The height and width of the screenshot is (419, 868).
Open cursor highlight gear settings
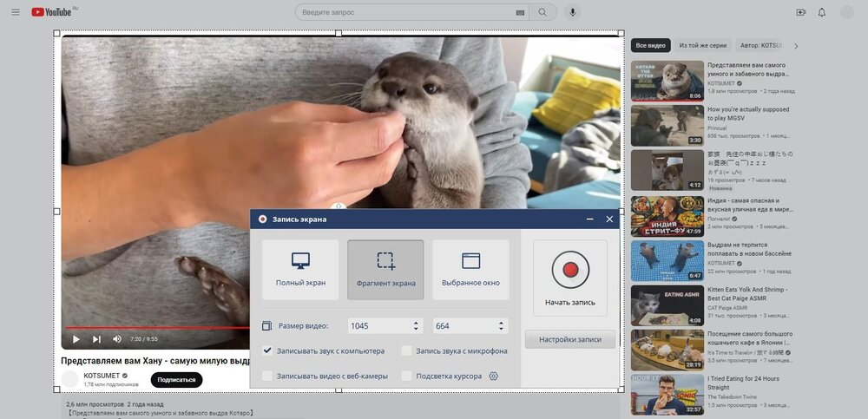click(493, 376)
